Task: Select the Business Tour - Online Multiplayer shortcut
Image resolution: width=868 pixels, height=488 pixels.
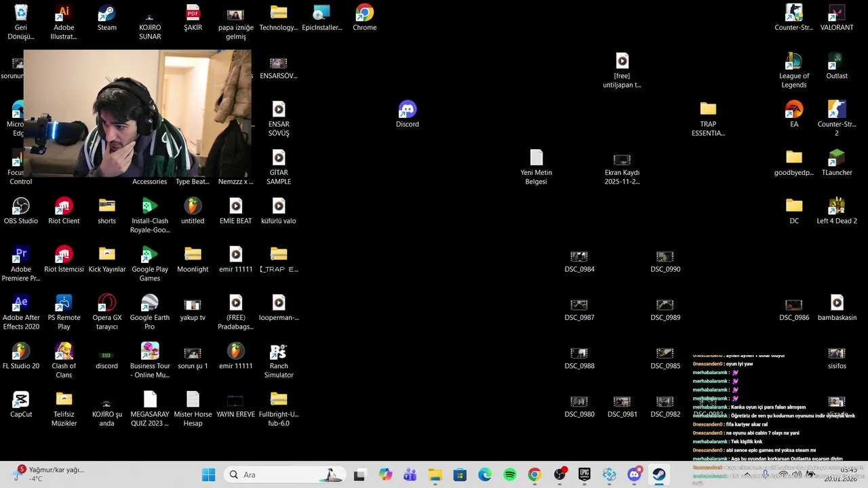Action: click(150, 361)
